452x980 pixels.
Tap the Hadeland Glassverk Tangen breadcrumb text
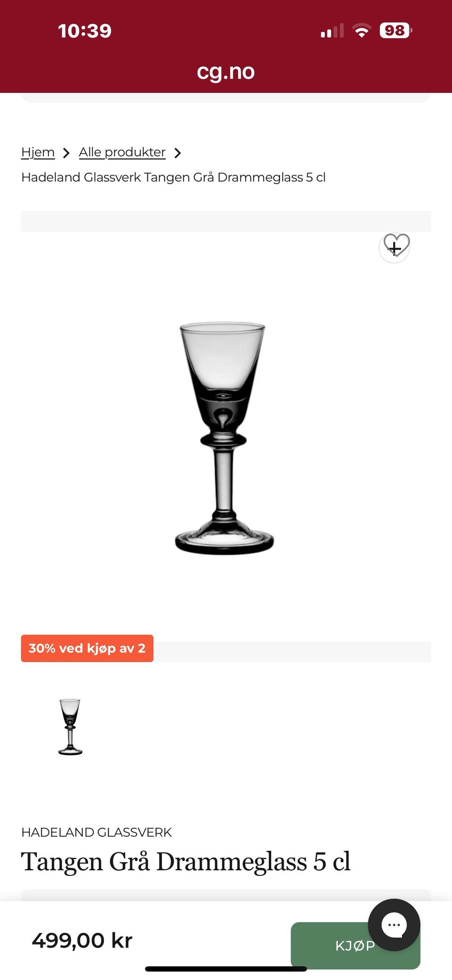tap(173, 177)
